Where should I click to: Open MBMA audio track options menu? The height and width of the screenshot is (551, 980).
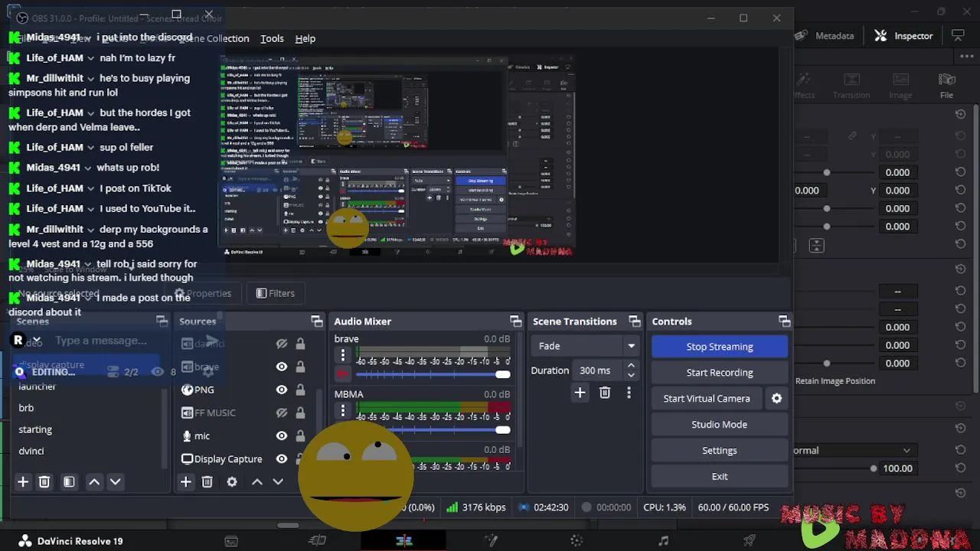coord(343,411)
